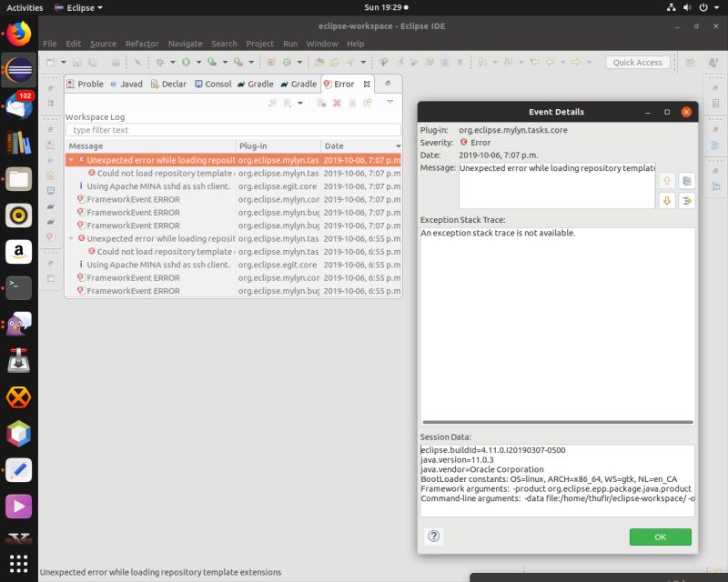Click the green Run button in toolbar
The height and width of the screenshot is (582, 728).
186,62
